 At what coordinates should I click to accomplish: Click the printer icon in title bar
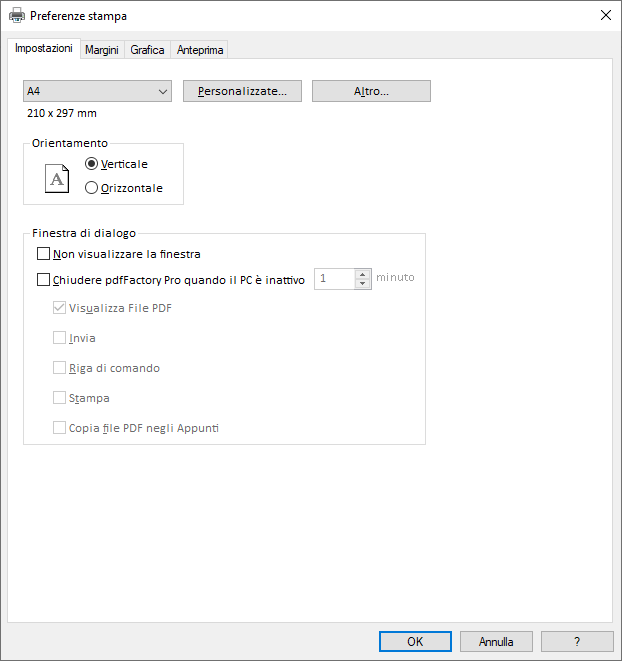tap(17, 16)
